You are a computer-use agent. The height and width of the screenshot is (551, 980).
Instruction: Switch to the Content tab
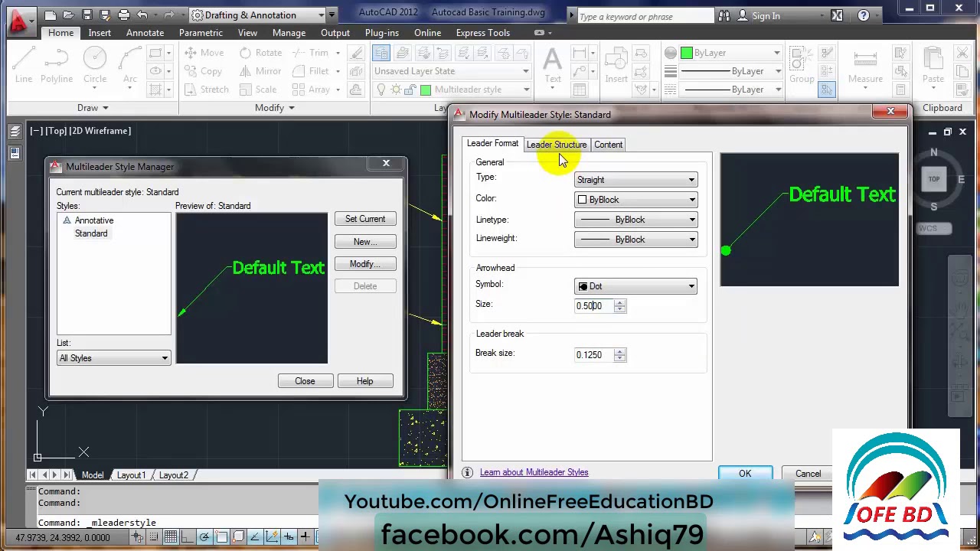pyautogui.click(x=609, y=145)
